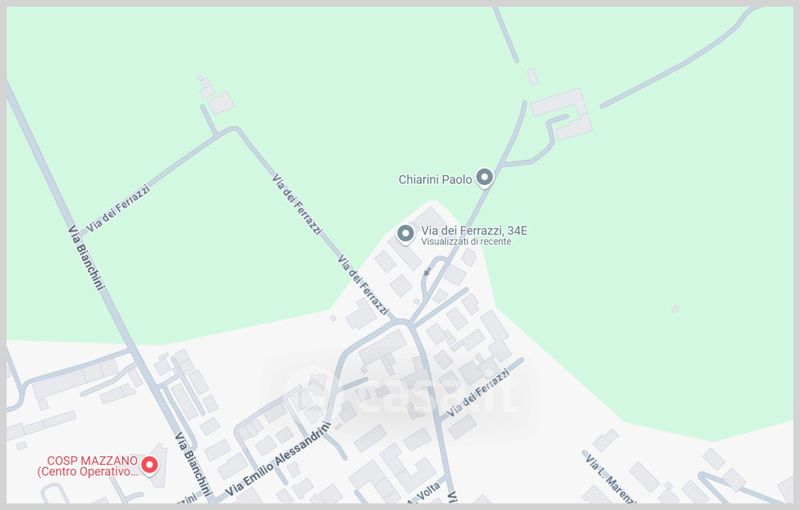The image size is (800, 510).
Task: Open the Chiarini Paolo place label
Action: click(x=435, y=180)
